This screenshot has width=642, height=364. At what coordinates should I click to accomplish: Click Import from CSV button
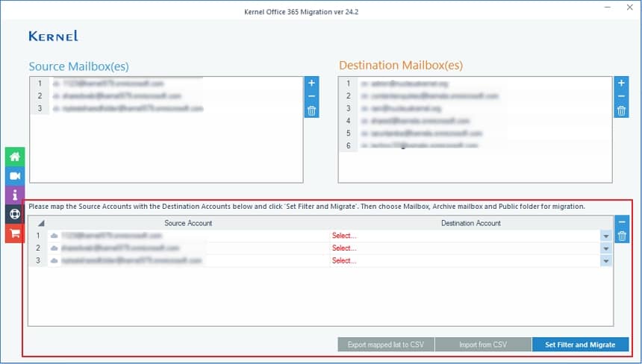tap(483, 345)
